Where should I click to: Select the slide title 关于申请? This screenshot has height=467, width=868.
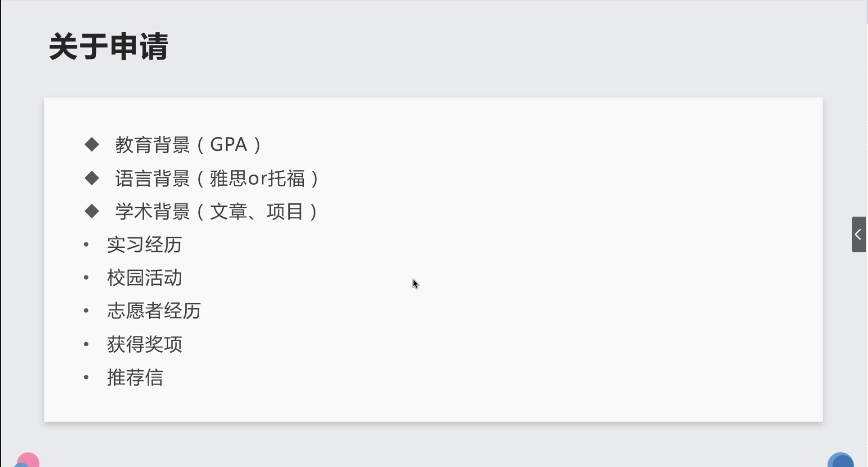tap(109, 46)
